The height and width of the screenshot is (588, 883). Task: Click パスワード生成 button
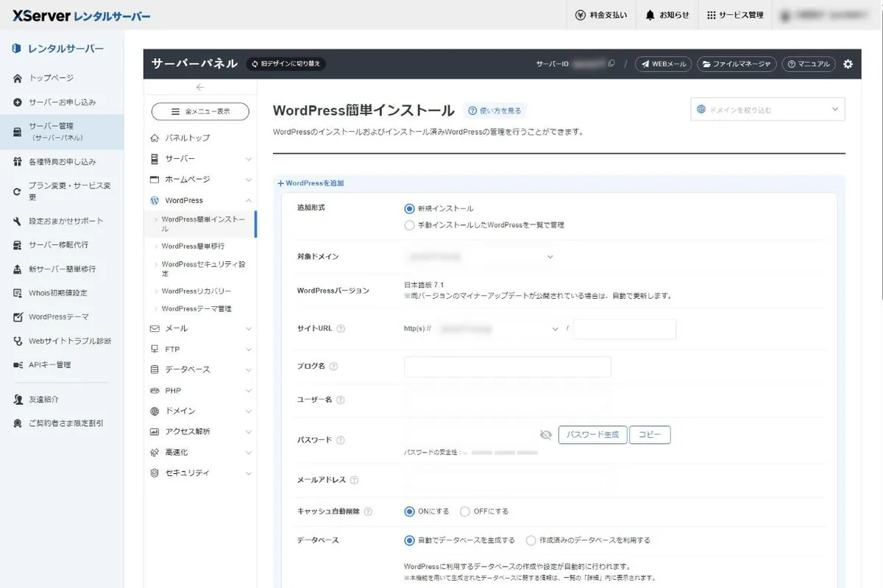point(592,435)
